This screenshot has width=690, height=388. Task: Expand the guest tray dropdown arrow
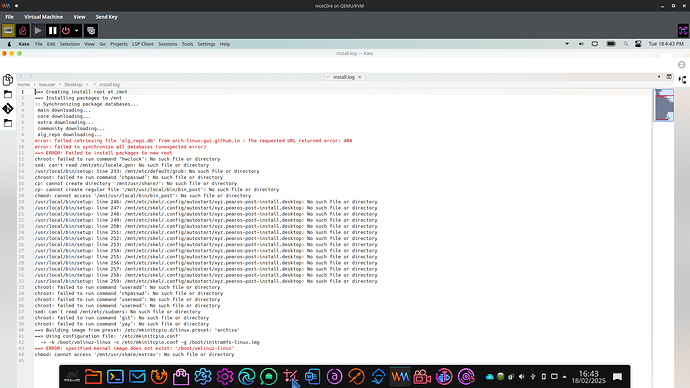(567, 44)
